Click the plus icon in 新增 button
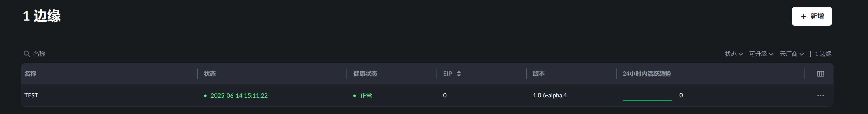 pyautogui.click(x=804, y=17)
